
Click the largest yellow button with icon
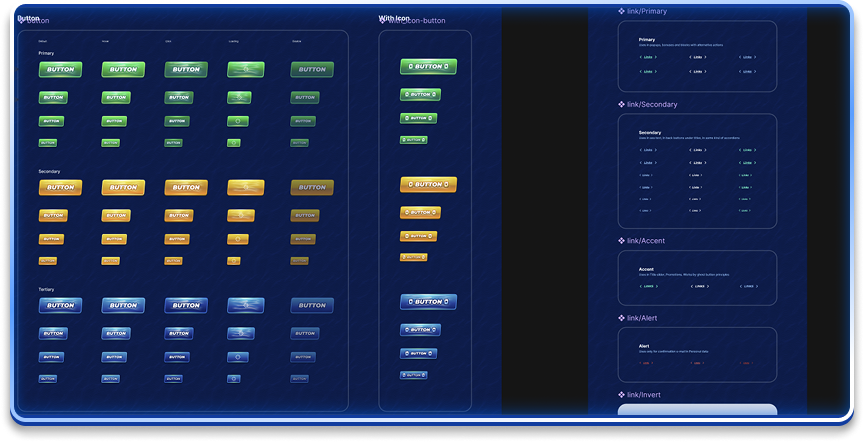[428, 184]
